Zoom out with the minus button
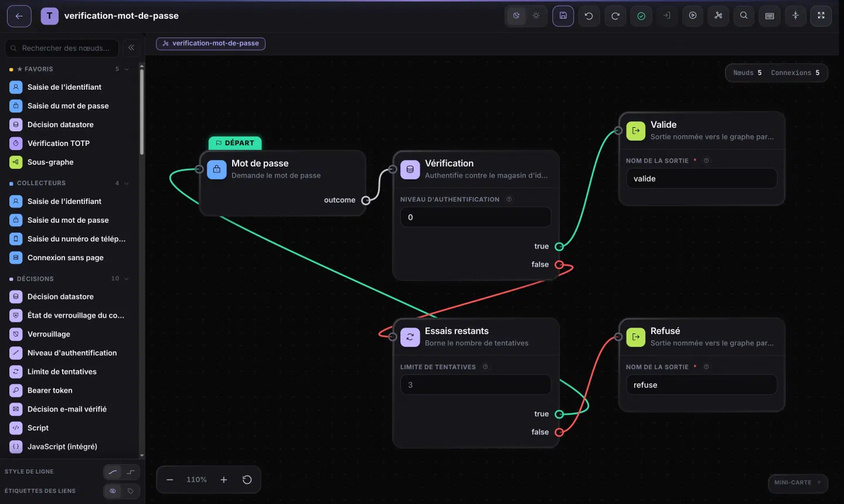This screenshot has width=844, height=504. 170,479
